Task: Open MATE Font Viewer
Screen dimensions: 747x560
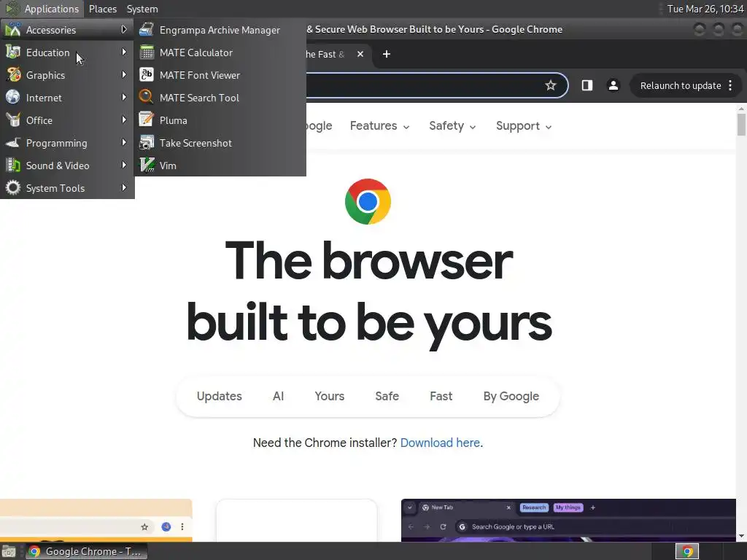Action: (x=220, y=75)
